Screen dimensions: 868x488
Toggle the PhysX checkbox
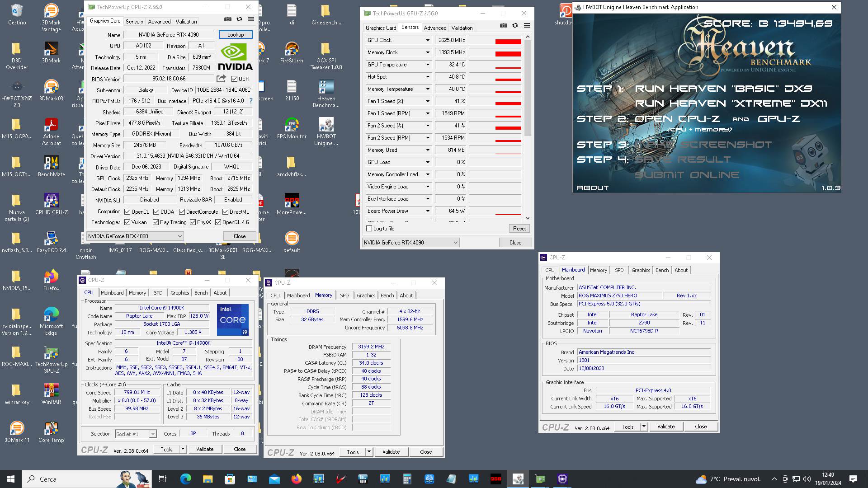[x=193, y=222]
